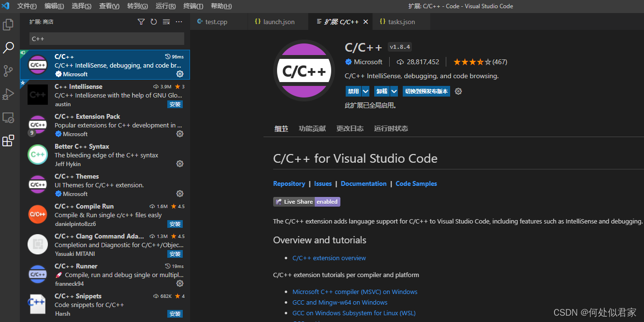Click the star rating of C/C++ extension
Image resolution: width=644 pixels, height=322 pixels.
click(x=472, y=62)
